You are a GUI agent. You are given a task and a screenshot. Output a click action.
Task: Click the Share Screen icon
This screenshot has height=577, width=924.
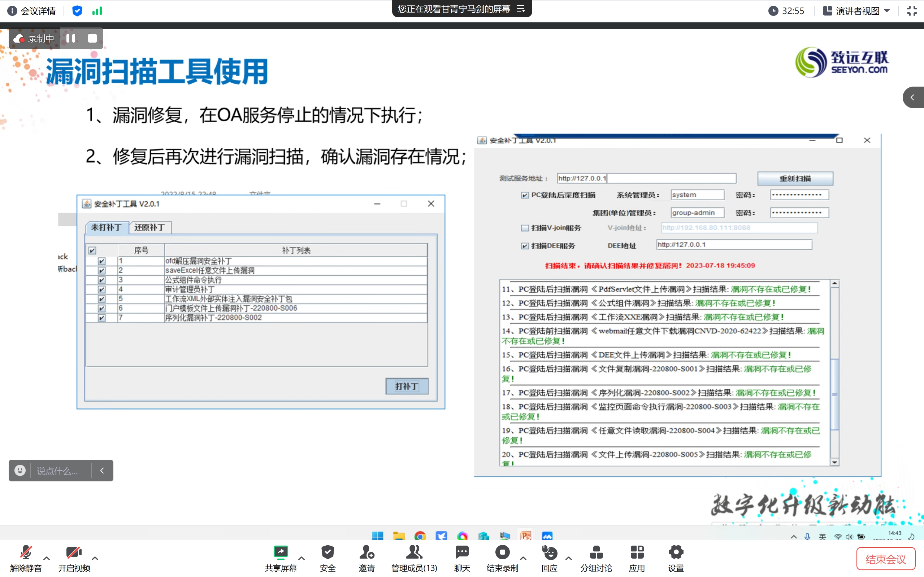pyautogui.click(x=281, y=552)
